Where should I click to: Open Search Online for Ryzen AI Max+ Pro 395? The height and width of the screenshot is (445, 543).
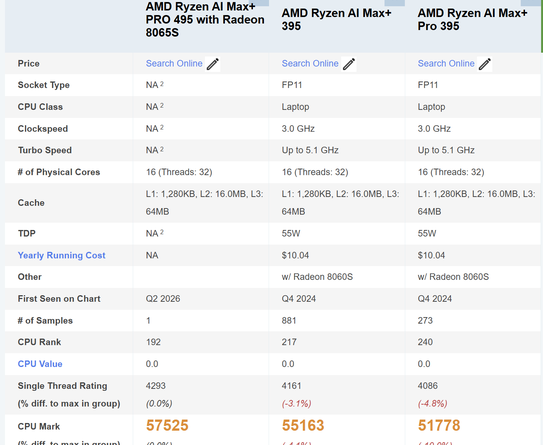click(x=446, y=64)
